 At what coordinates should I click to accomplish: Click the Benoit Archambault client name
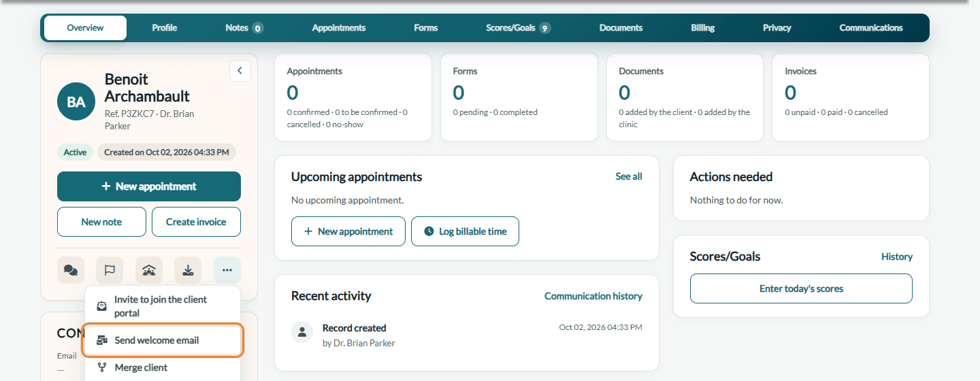point(147,88)
